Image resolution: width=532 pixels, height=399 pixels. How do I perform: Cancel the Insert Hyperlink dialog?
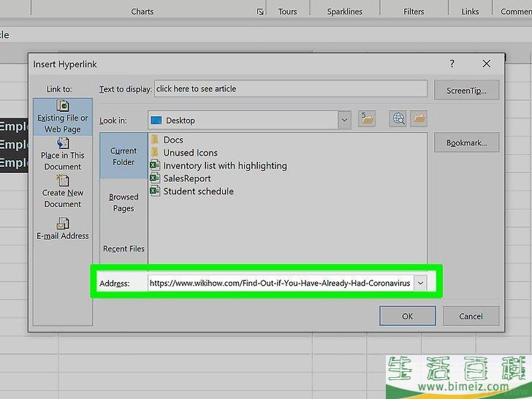[471, 316]
